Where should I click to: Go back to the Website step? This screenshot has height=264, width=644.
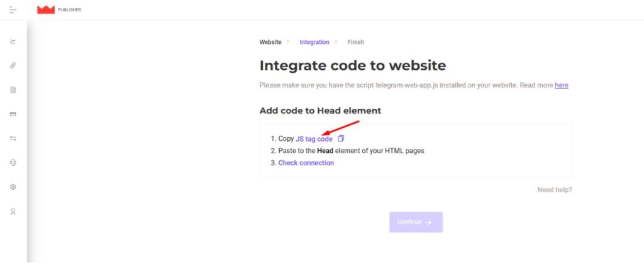click(270, 42)
